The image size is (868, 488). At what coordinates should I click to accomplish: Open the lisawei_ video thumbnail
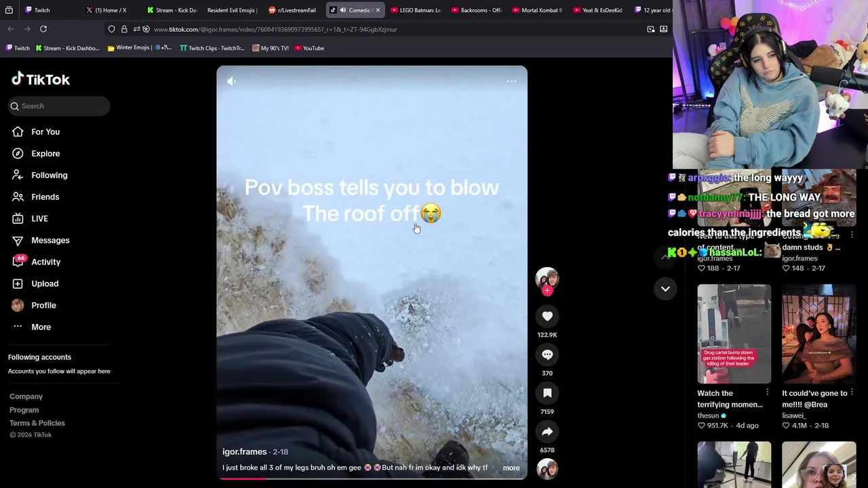[x=818, y=334]
